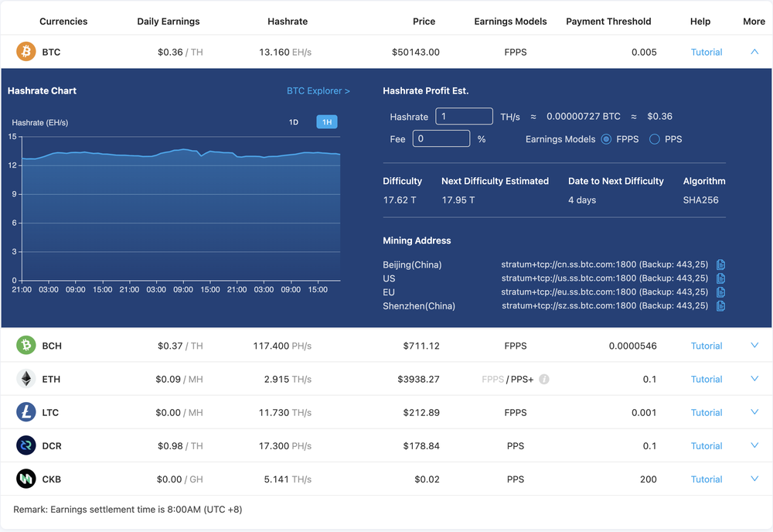The height and width of the screenshot is (532, 773).
Task: Switch to the PPS earnings model
Action: [653, 139]
